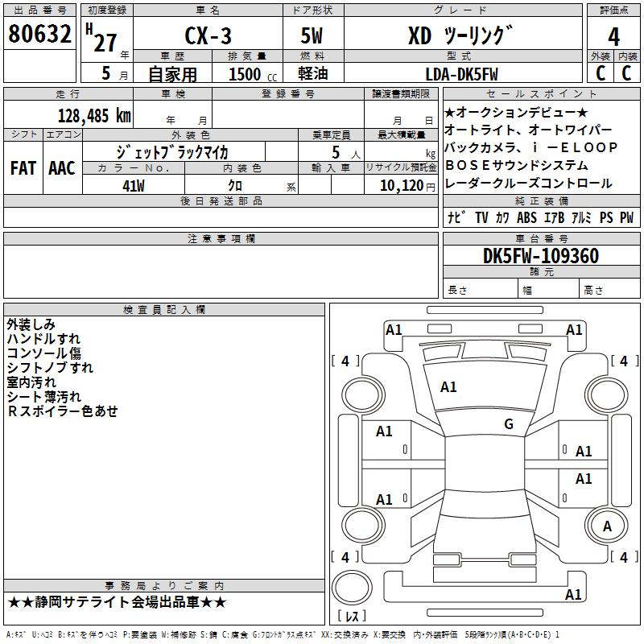Click the 後日発送部品 header
Viewport: 644px width, 644px height.
[221, 200]
